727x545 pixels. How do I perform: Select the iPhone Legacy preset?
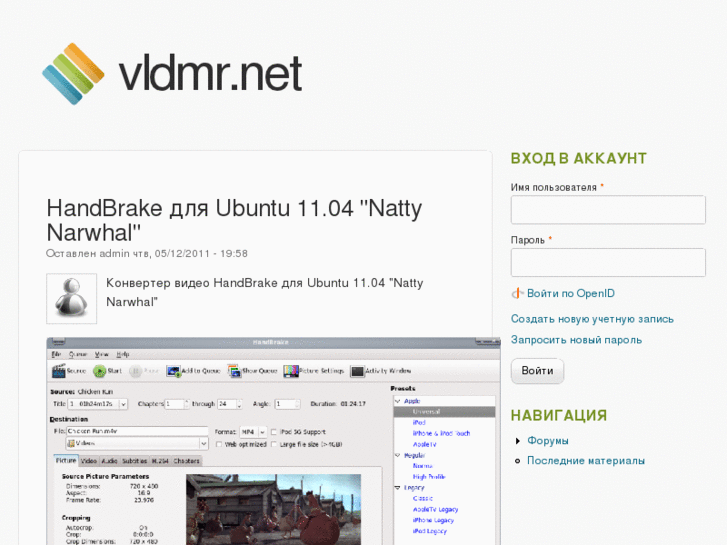(x=434, y=520)
